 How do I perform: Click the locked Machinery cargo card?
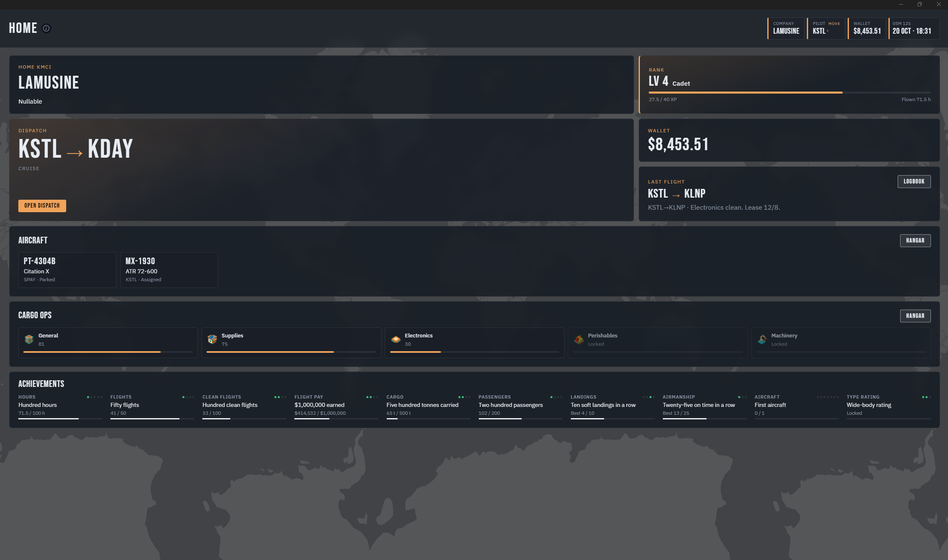click(x=841, y=343)
